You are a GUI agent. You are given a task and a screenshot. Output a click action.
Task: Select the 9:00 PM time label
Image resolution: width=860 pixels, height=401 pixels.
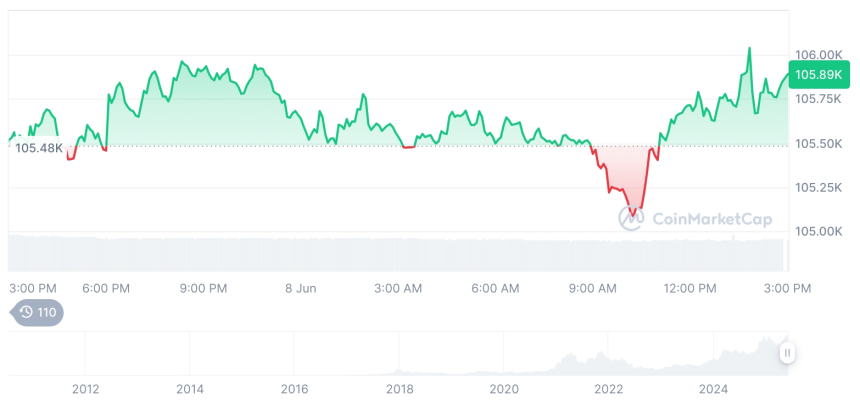click(x=204, y=288)
